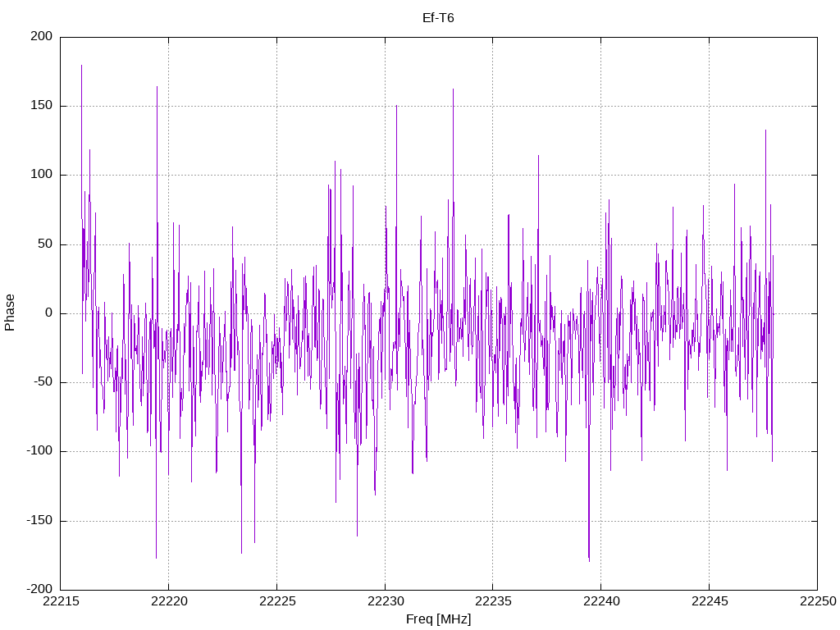
Task: Select y-axis tick label 200
Action: tap(42, 36)
